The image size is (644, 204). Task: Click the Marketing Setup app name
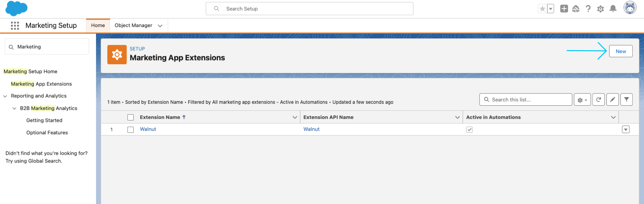[x=51, y=25]
